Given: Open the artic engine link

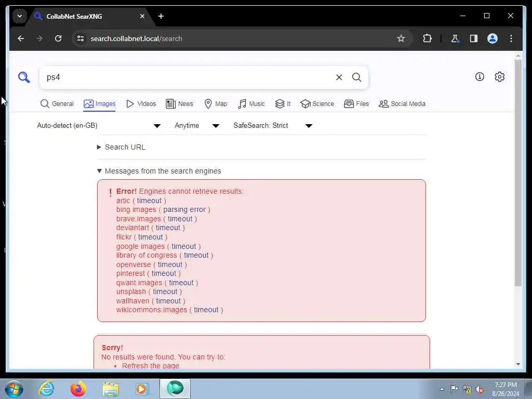Looking at the screenshot, I should (x=123, y=201).
